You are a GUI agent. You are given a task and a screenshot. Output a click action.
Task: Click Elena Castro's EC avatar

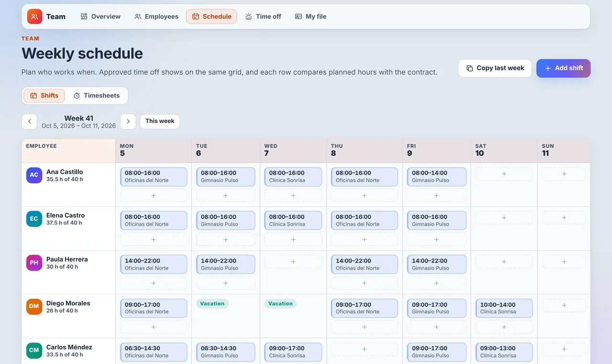(x=34, y=219)
